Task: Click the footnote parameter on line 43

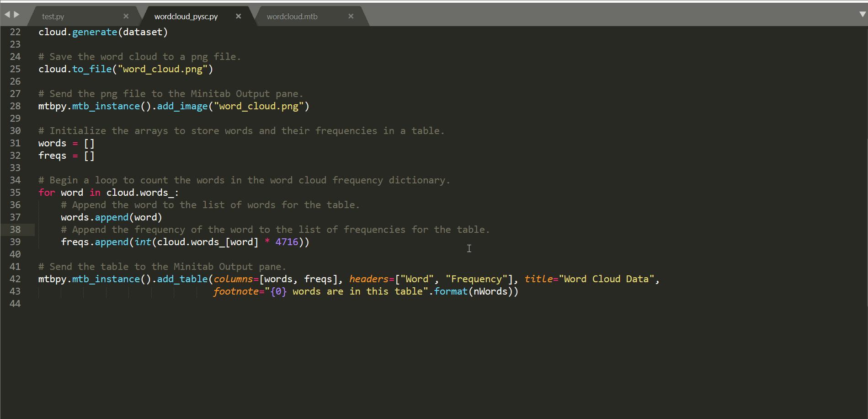Action: click(235, 291)
